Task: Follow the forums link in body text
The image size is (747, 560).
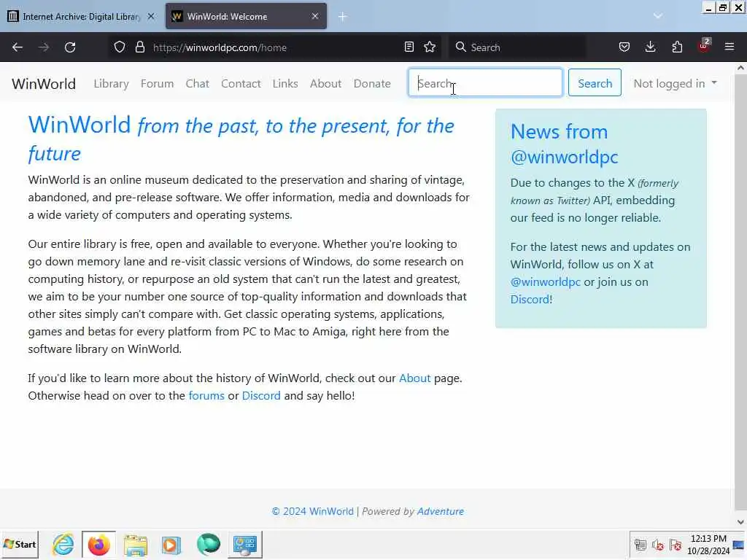Action: coord(206,396)
